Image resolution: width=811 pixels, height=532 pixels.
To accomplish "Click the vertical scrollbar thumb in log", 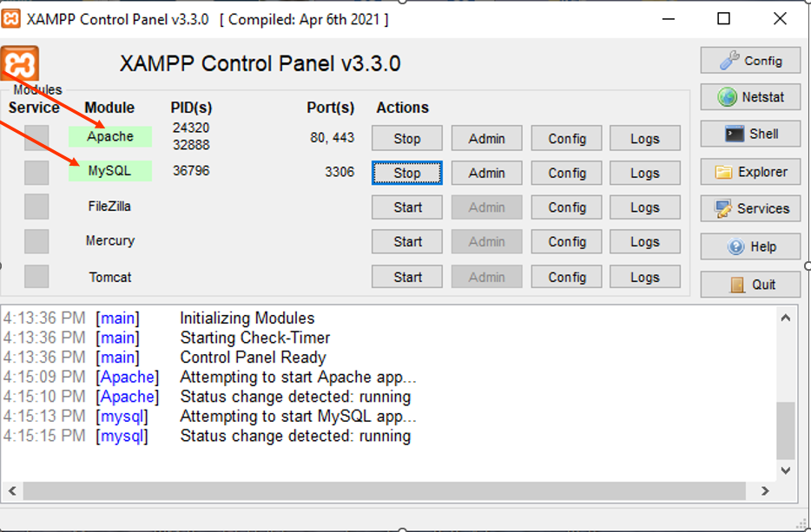I will click(786, 430).
